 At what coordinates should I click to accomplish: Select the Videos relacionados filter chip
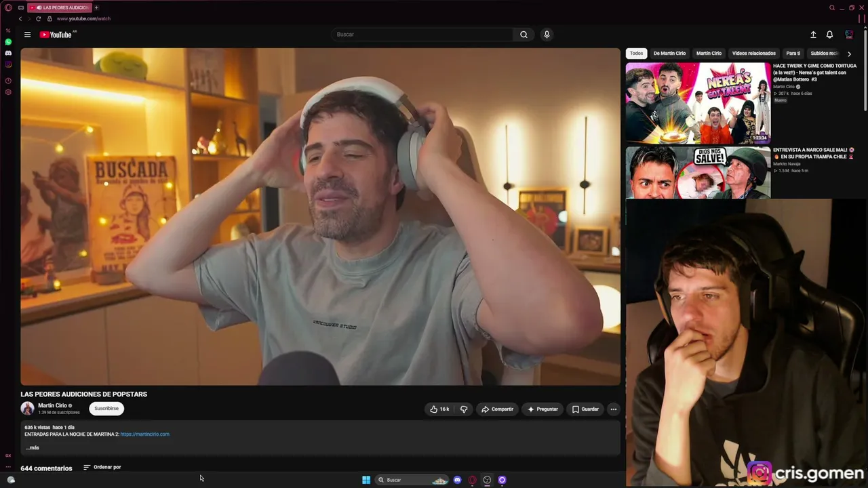pos(753,53)
